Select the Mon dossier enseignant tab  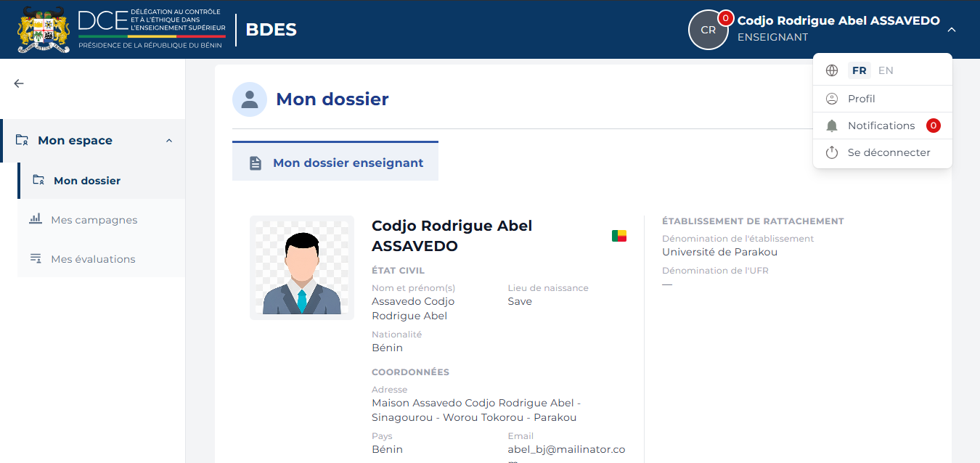[335, 161]
